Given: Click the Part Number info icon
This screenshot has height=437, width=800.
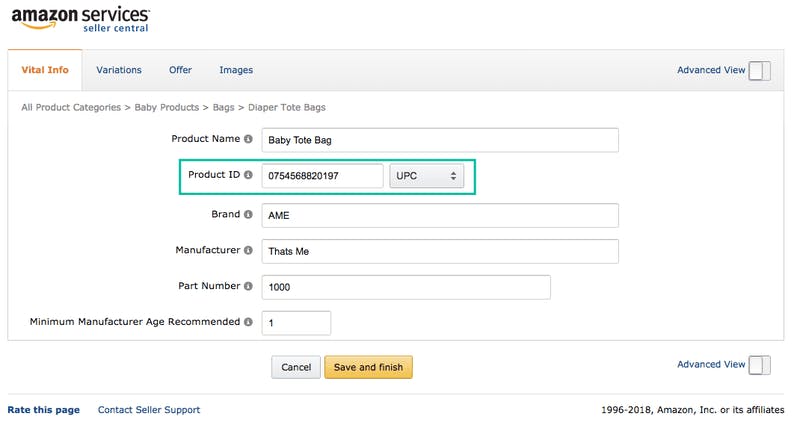Looking at the screenshot, I should coord(248,286).
